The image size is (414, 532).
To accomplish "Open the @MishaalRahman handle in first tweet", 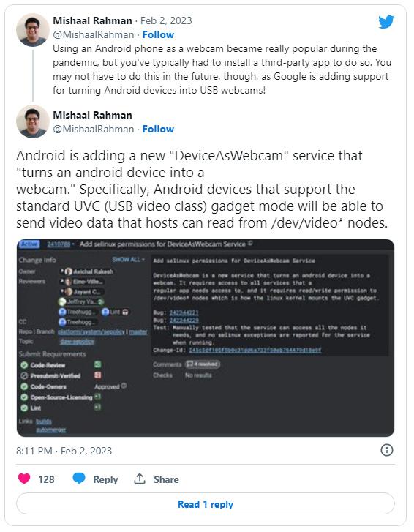I will click(x=93, y=34).
